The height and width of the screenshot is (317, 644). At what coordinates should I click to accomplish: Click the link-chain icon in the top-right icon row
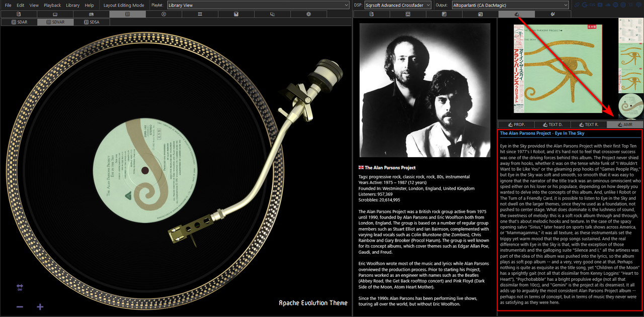coord(577,5)
